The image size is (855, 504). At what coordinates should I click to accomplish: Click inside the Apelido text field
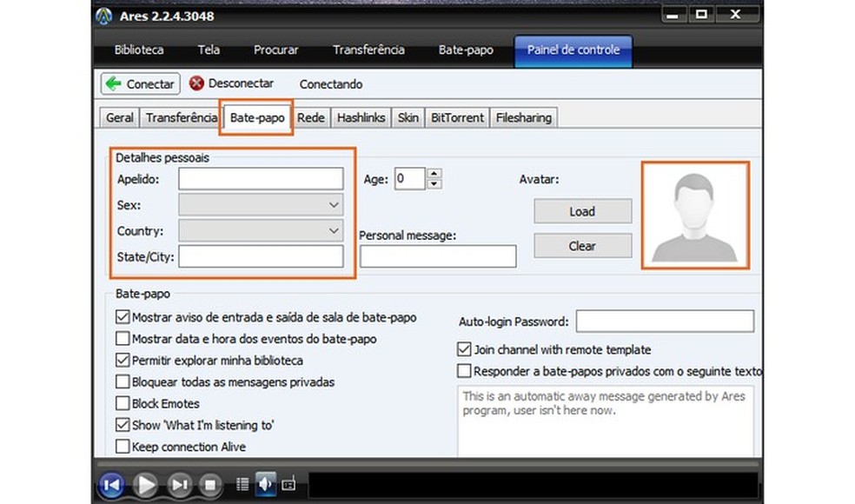[261, 178]
